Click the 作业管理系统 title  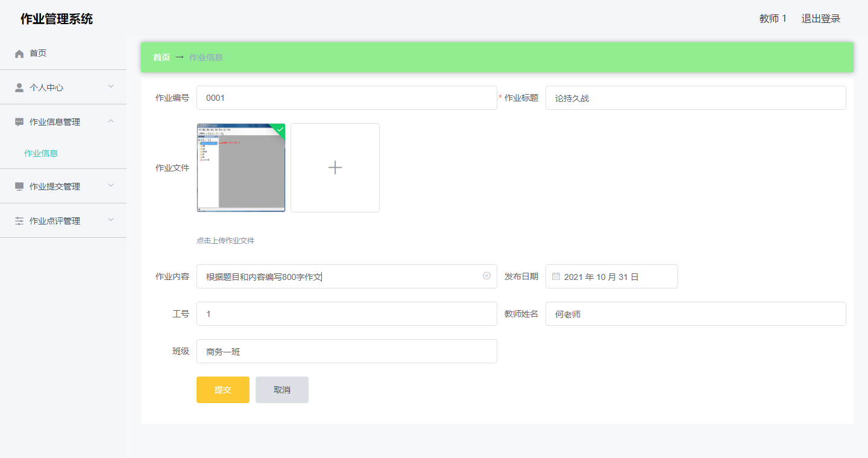57,19
